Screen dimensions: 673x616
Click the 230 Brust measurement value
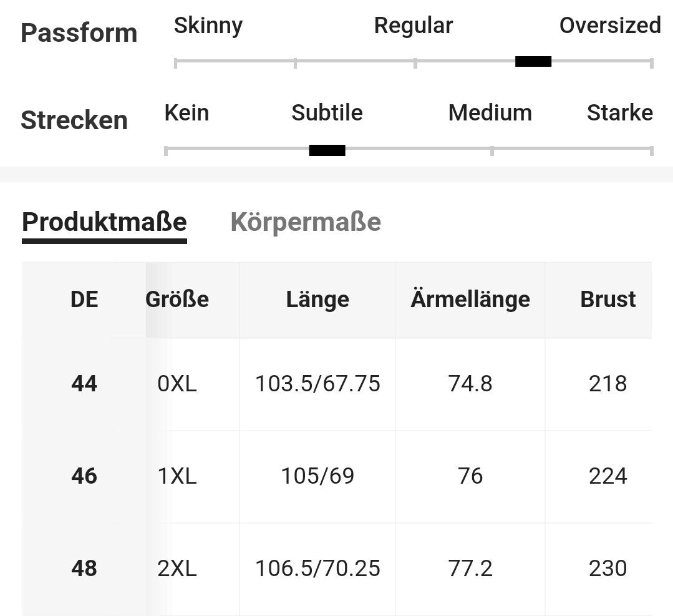pyautogui.click(x=608, y=569)
